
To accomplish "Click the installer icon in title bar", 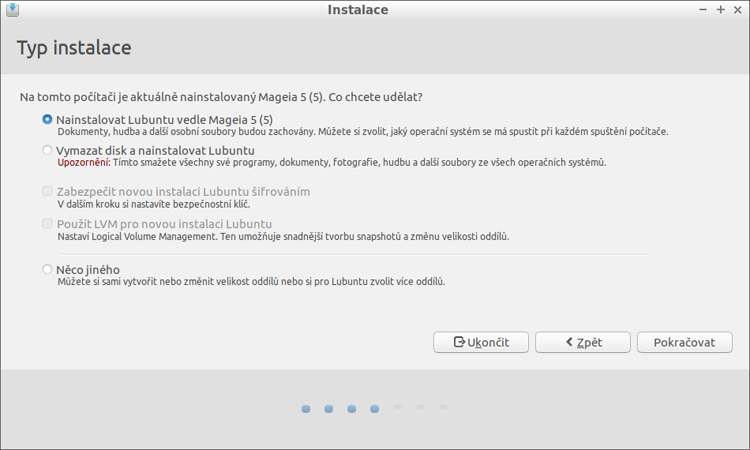I will (x=12, y=10).
